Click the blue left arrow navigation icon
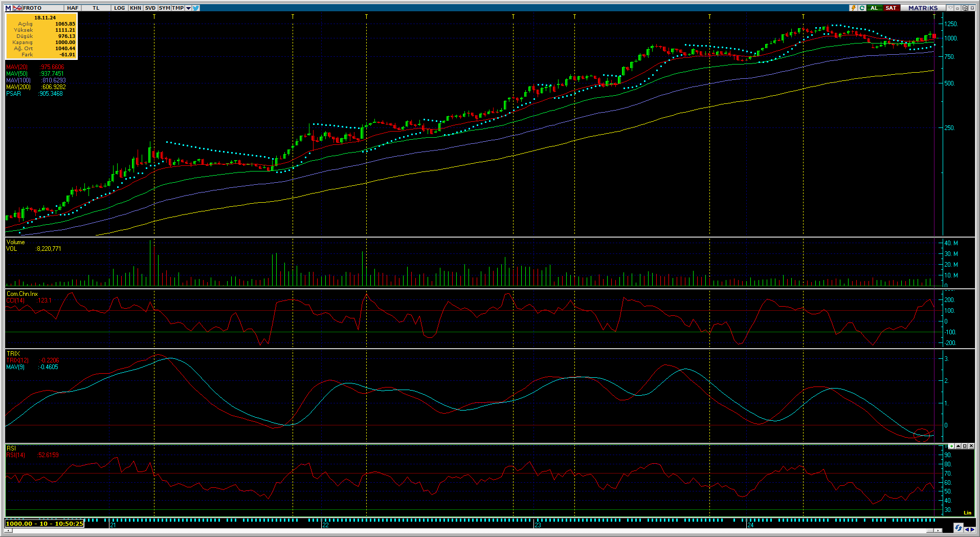980x537 pixels. point(966,529)
